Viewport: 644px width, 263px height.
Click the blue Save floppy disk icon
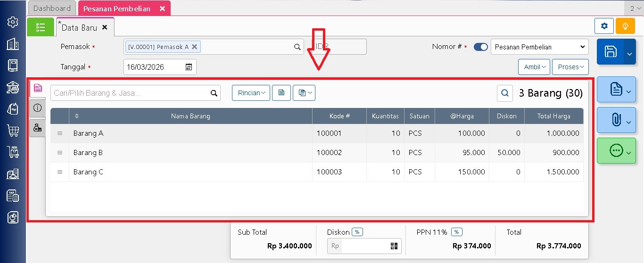[x=611, y=52]
